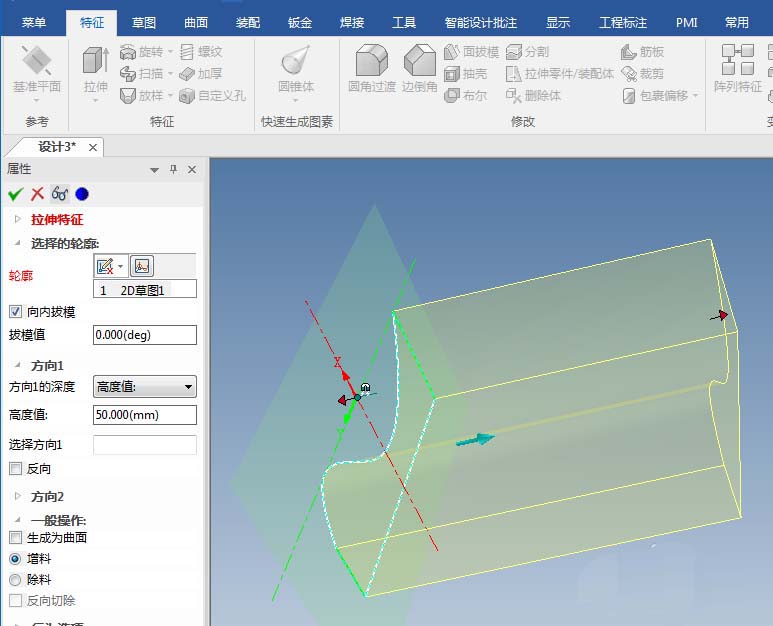
Task: Cancel extrude with red X
Action: (x=37, y=194)
